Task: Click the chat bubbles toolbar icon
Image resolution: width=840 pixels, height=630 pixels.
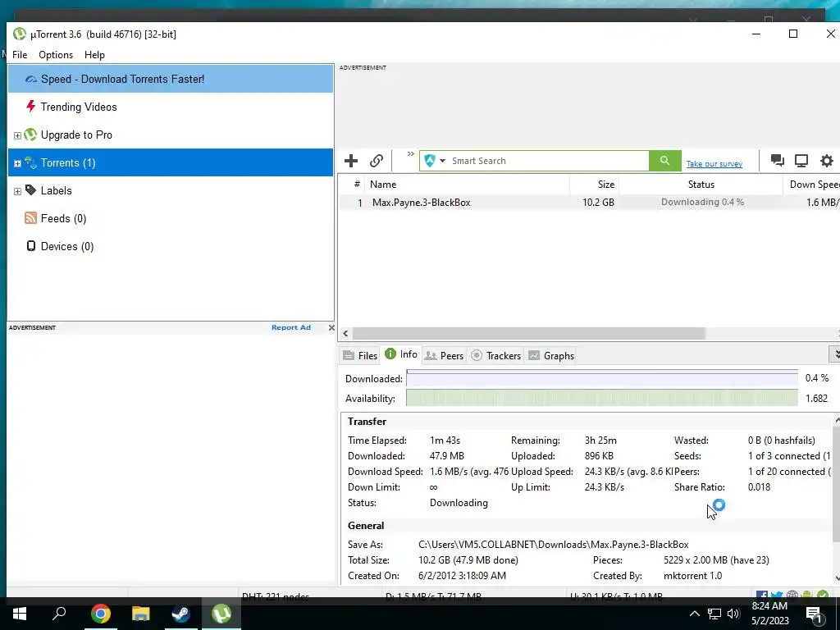Action: point(777,160)
